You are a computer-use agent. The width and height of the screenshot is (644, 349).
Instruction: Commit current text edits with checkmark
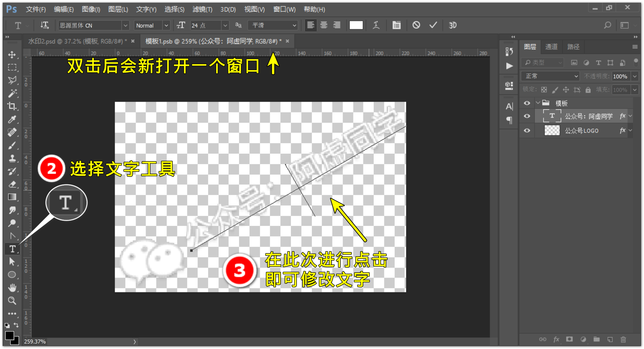click(x=433, y=25)
